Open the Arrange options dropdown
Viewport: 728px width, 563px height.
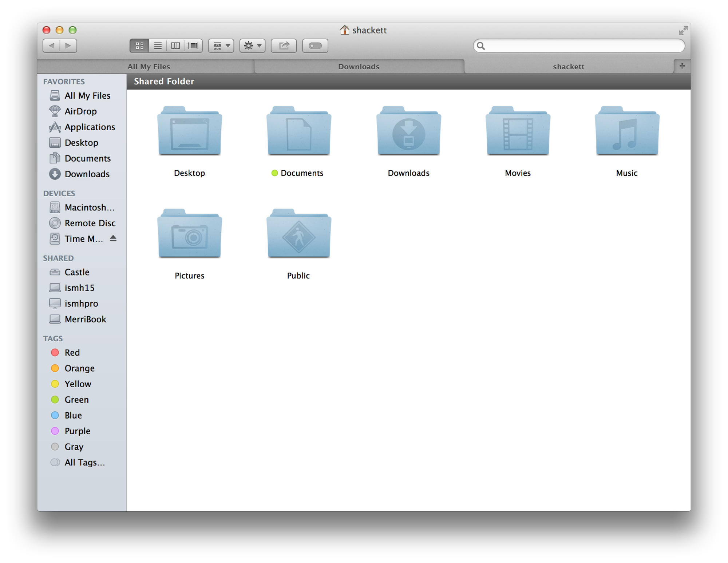pos(221,45)
